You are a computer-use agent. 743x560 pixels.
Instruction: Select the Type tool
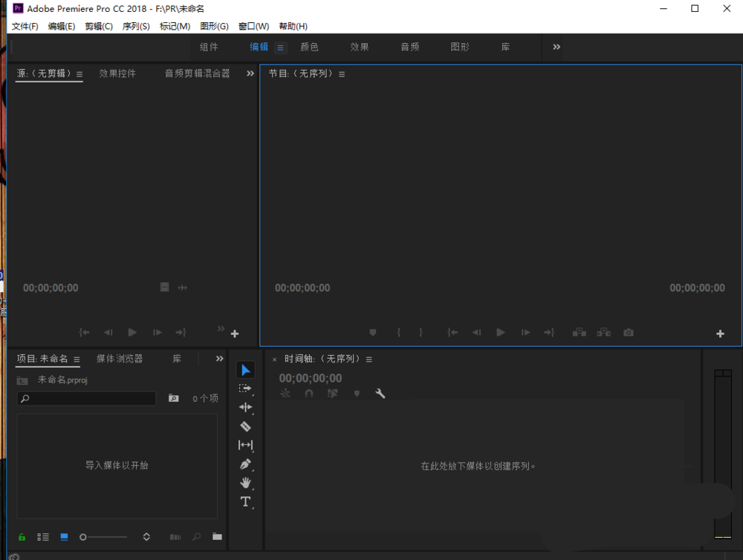[245, 502]
